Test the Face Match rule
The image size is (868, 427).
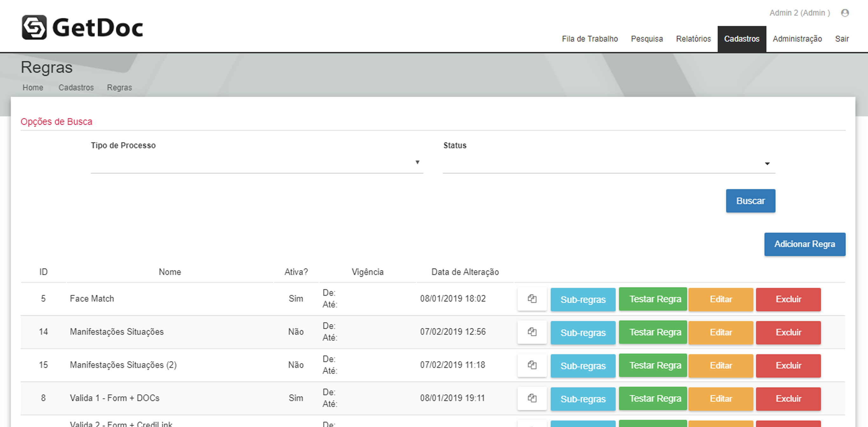tap(653, 299)
